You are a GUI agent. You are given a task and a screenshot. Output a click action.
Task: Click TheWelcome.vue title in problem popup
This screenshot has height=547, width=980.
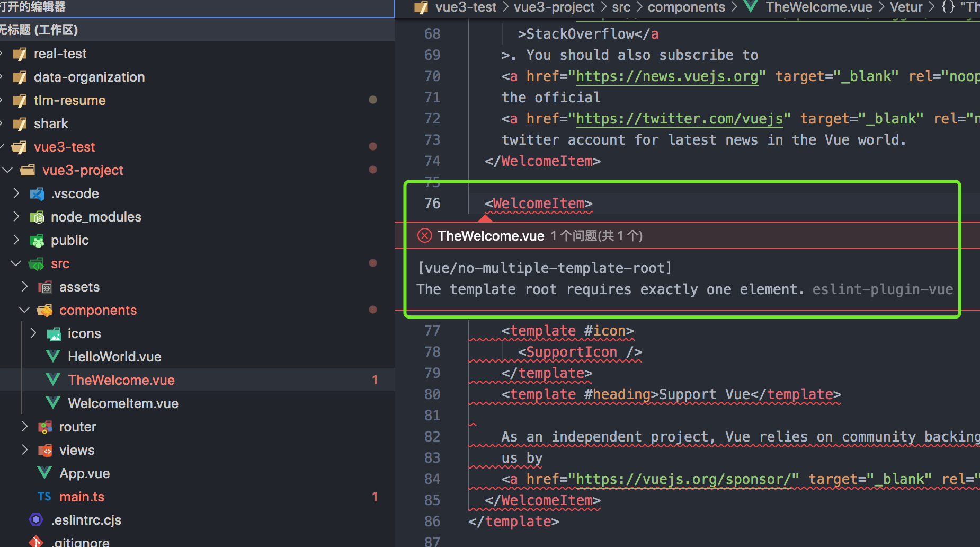(491, 236)
